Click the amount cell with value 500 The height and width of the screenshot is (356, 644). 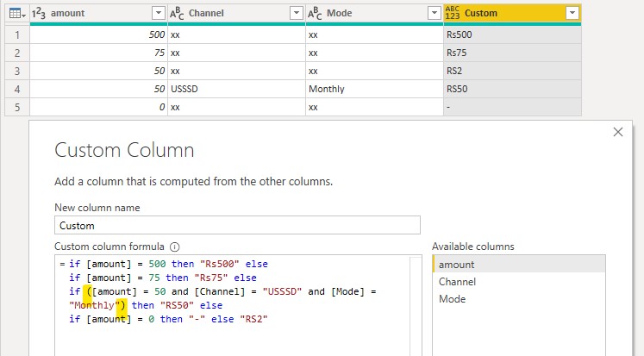[98, 34]
